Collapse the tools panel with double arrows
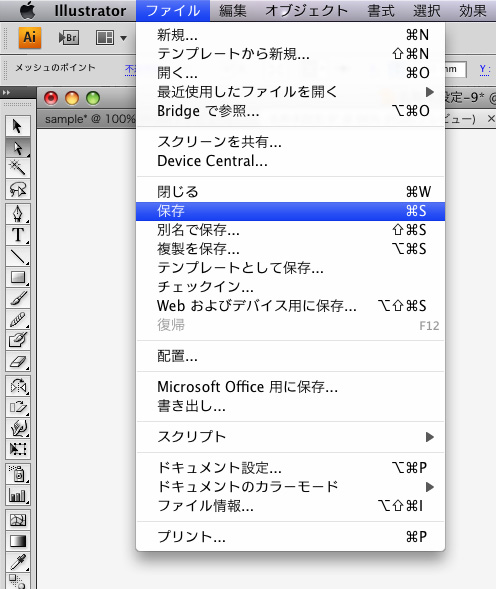 6,92
